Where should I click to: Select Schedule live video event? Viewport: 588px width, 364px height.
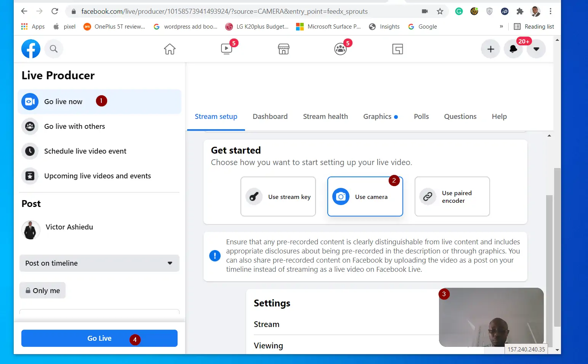point(99,151)
